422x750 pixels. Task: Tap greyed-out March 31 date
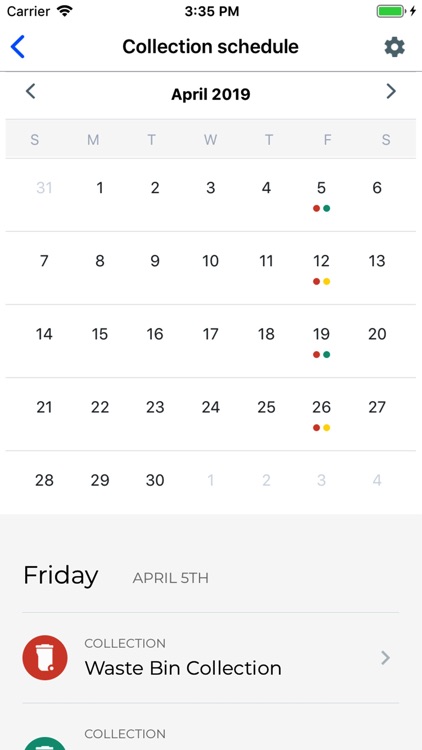(44, 188)
